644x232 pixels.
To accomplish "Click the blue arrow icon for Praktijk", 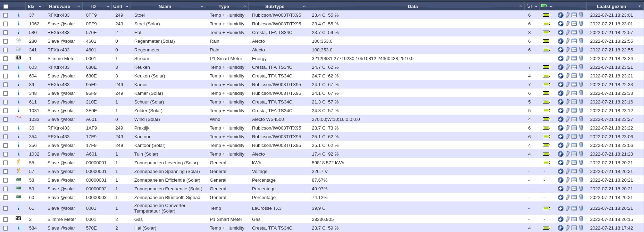I will coord(560,128).
